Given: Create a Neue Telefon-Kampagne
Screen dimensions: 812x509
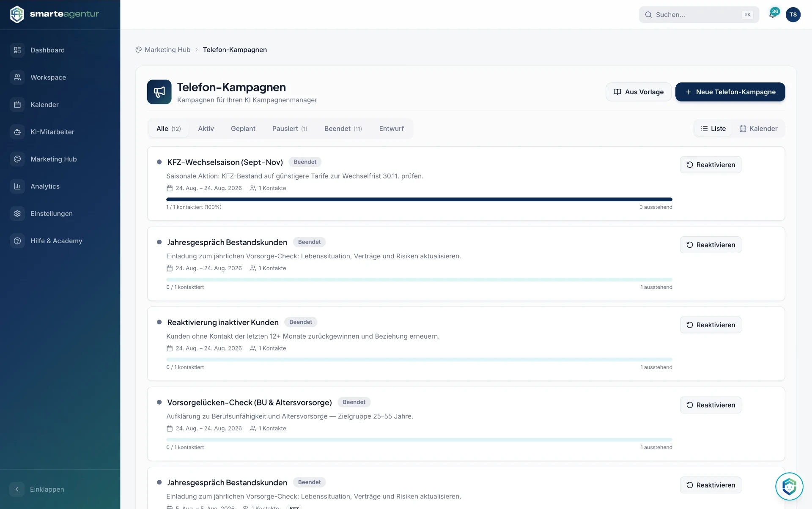Looking at the screenshot, I should click(730, 92).
